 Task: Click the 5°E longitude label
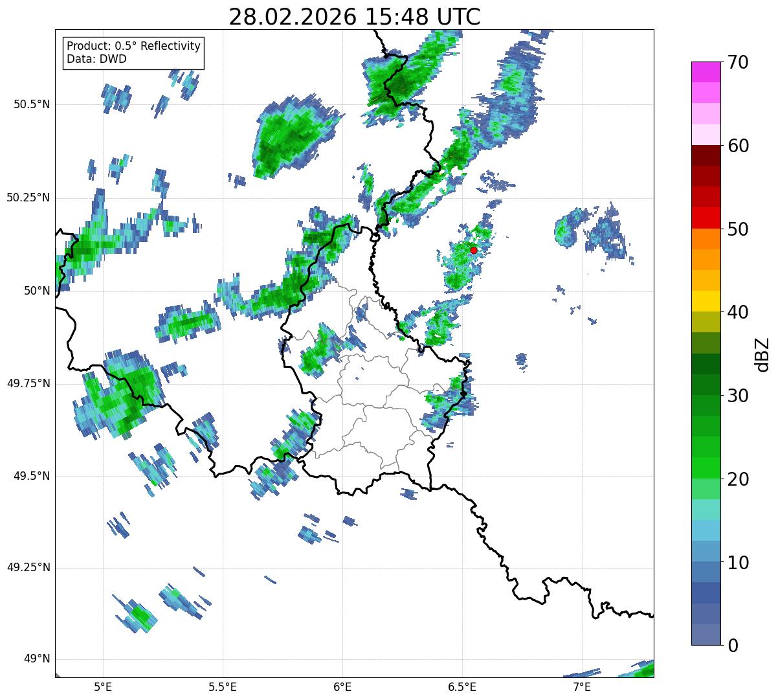[x=103, y=687]
